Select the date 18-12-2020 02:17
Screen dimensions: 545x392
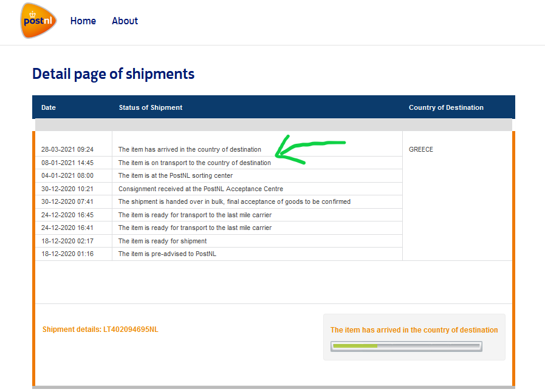point(67,241)
